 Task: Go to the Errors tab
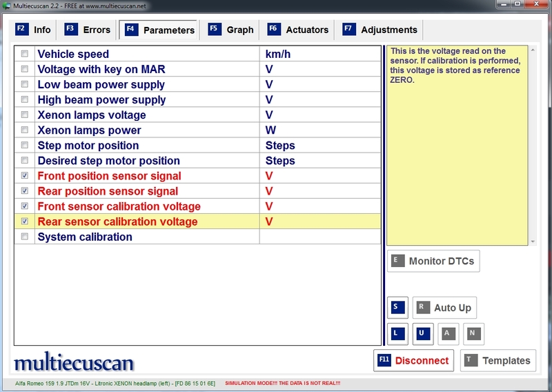[x=88, y=30]
